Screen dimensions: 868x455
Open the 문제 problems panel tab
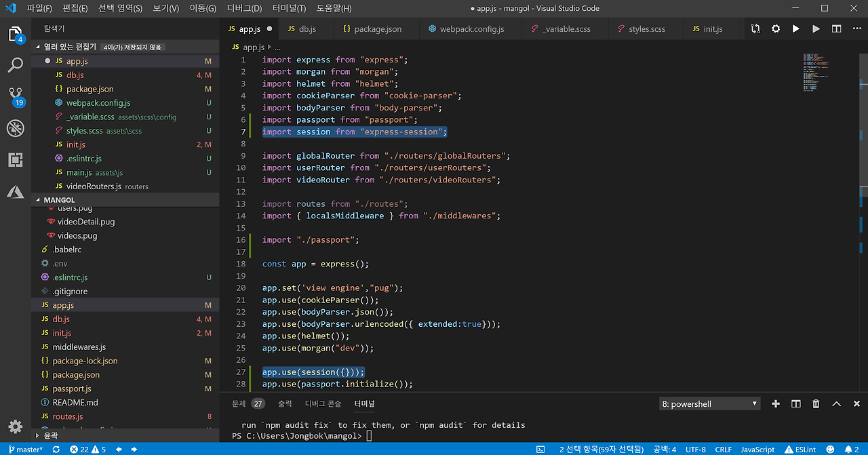point(248,403)
